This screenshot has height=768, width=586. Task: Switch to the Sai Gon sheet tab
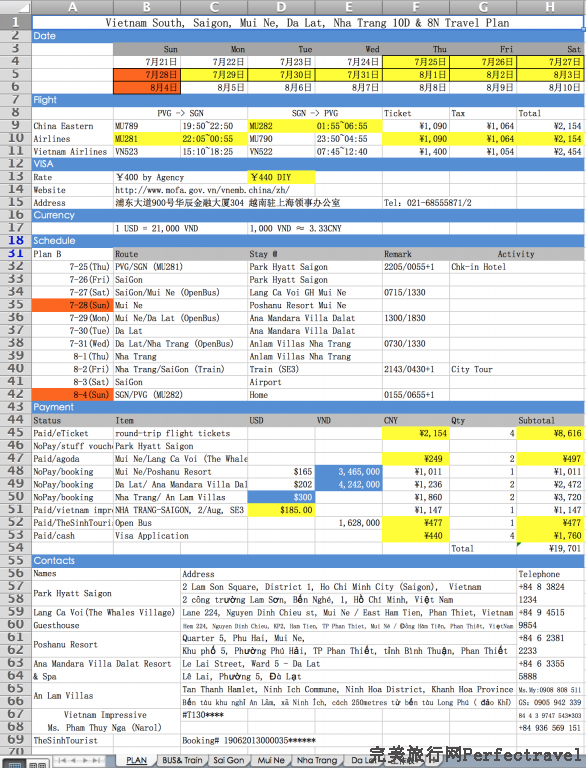tap(228, 760)
